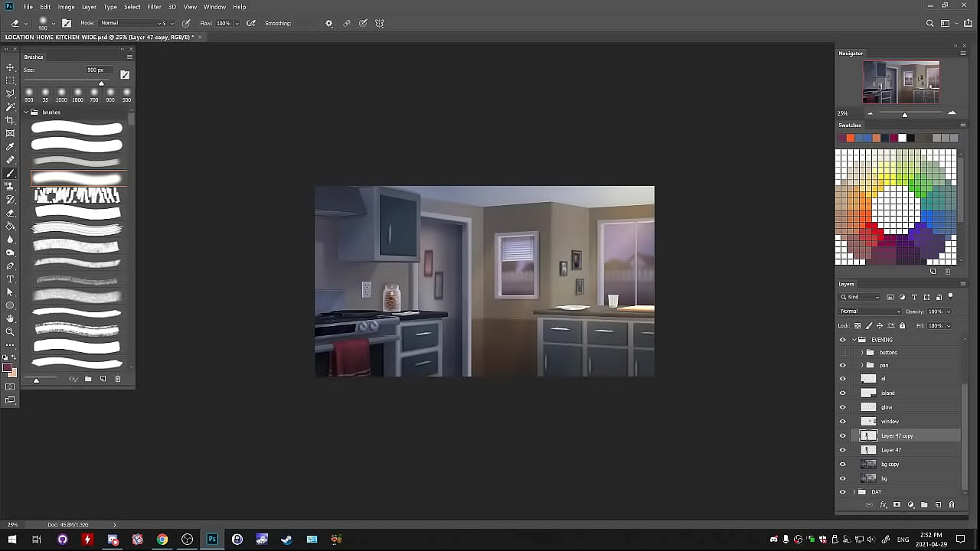
Task: Select the Move tool
Action: pyautogui.click(x=10, y=67)
